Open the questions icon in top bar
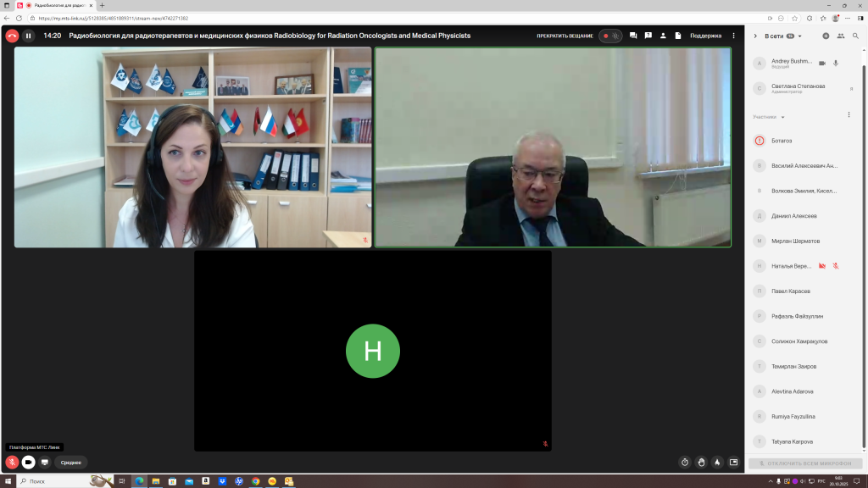 click(x=648, y=36)
